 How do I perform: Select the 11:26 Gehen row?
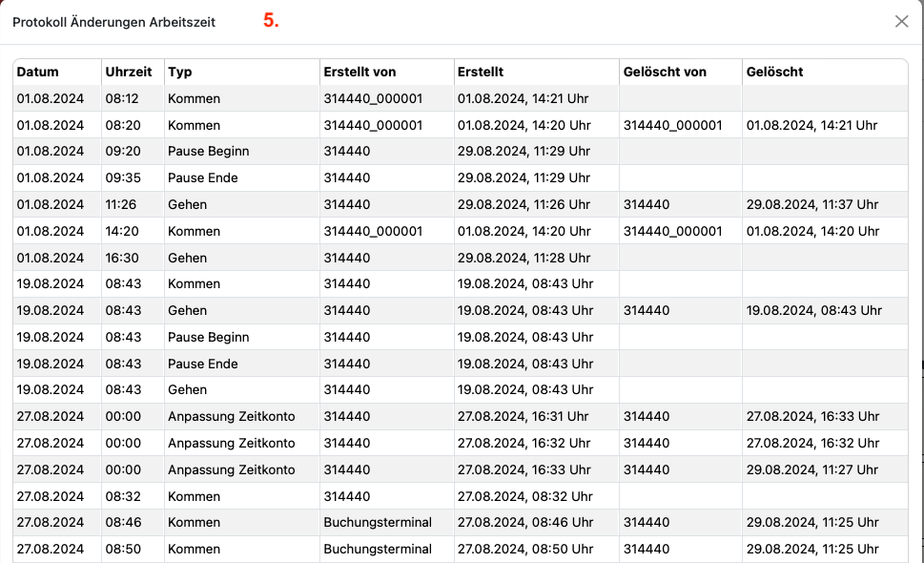coord(461,204)
